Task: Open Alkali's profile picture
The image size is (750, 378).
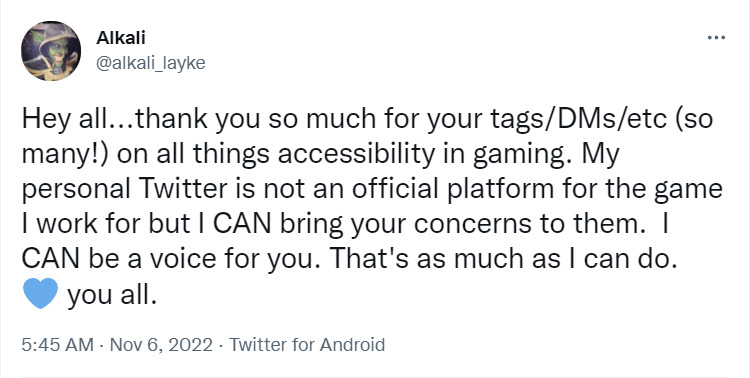Action: (x=51, y=51)
